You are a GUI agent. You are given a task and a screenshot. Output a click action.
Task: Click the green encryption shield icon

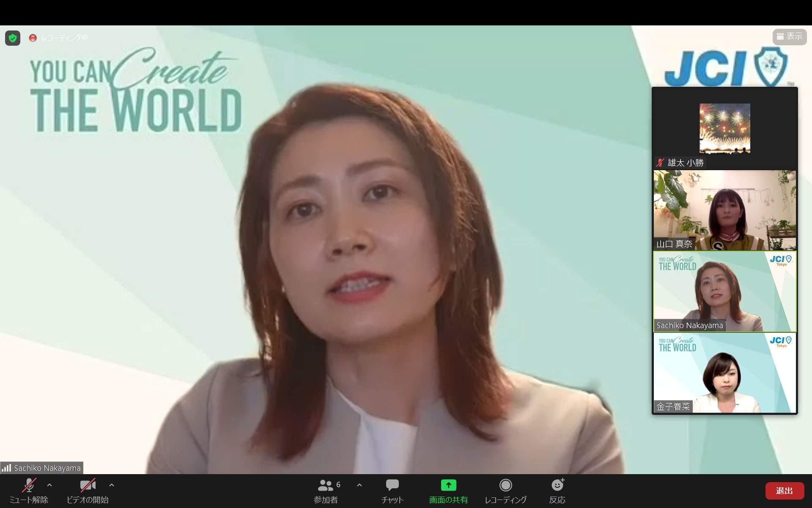tap(13, 38)
